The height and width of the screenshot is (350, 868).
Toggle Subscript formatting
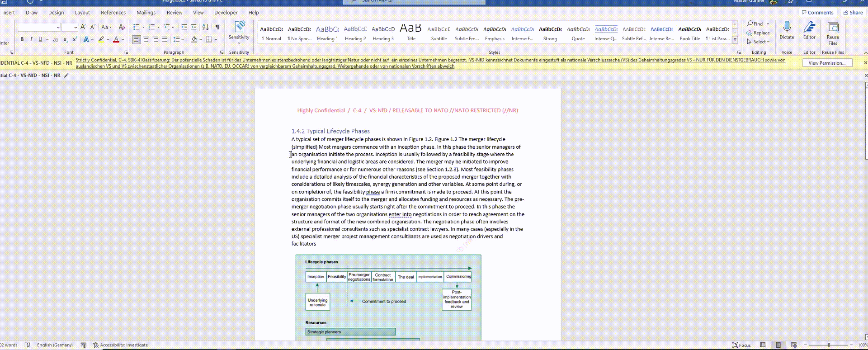66,40
